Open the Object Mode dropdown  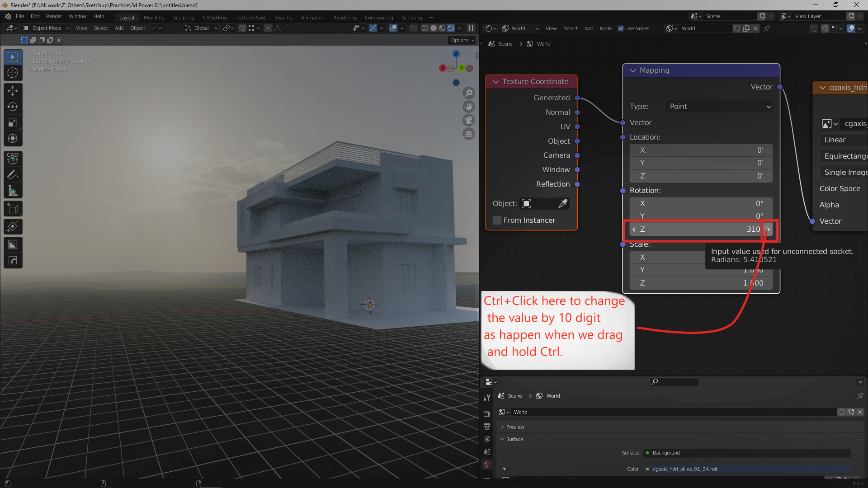click(46, 28)
